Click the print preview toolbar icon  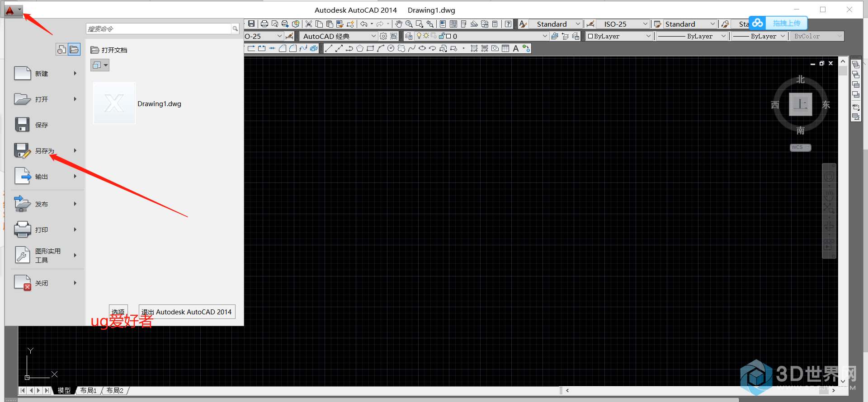coord(275,24)
